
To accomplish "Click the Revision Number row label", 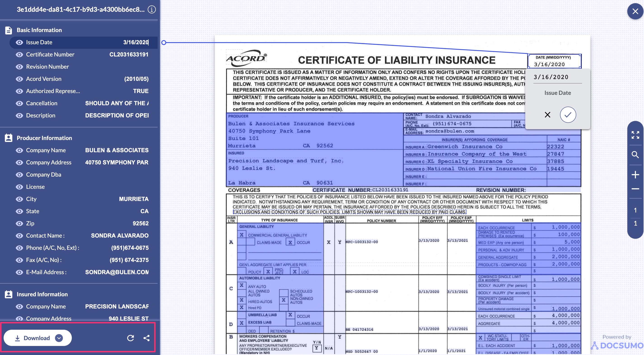I will tap(47, 67).
